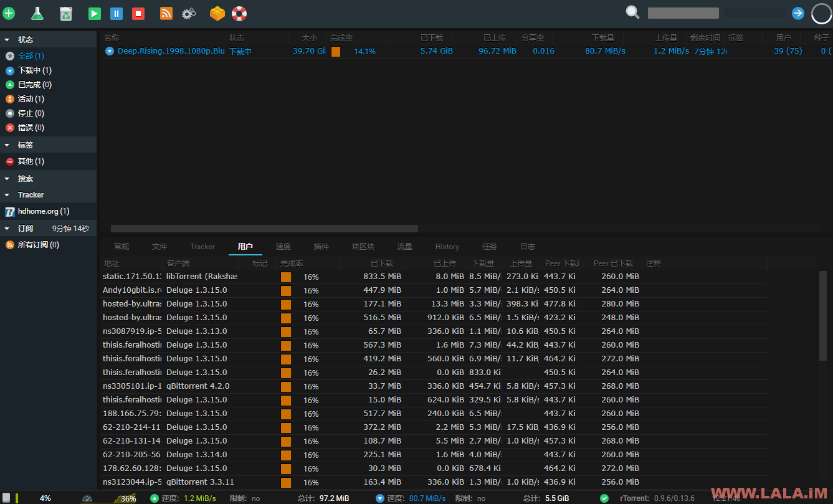Select the libTorrent (Rakshas client cell
Viewport: 833px width, 504px height.
point(201,276)
